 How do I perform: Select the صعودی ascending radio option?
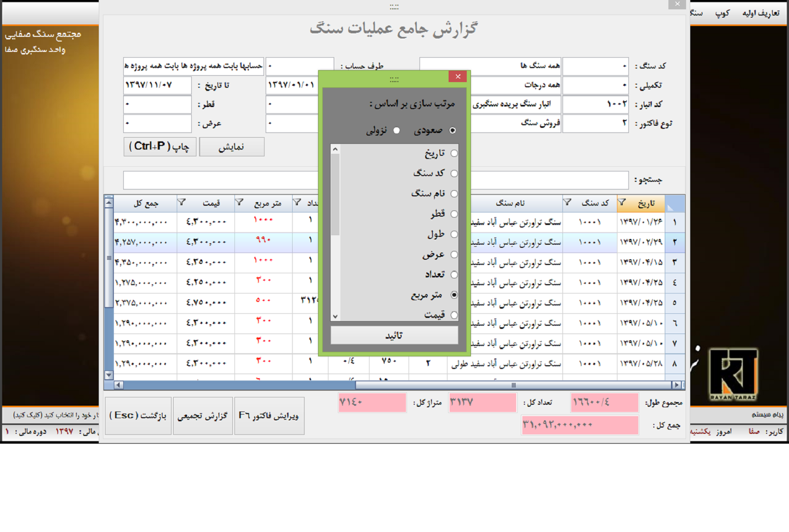coord(453,130)
